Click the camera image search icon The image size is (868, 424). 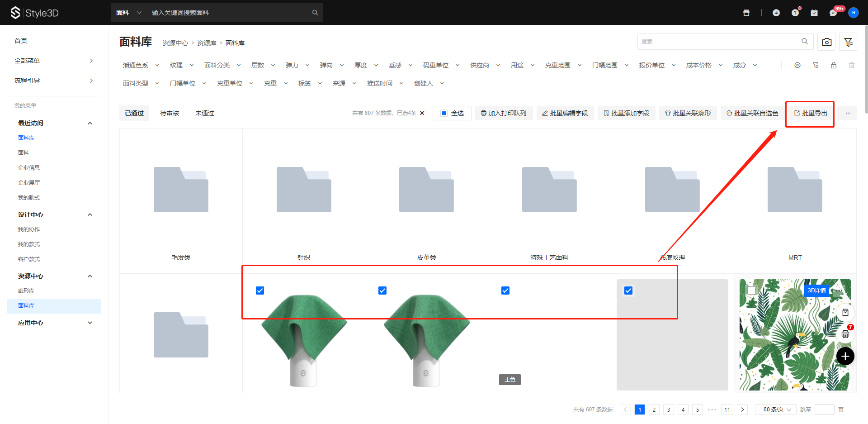826,42
